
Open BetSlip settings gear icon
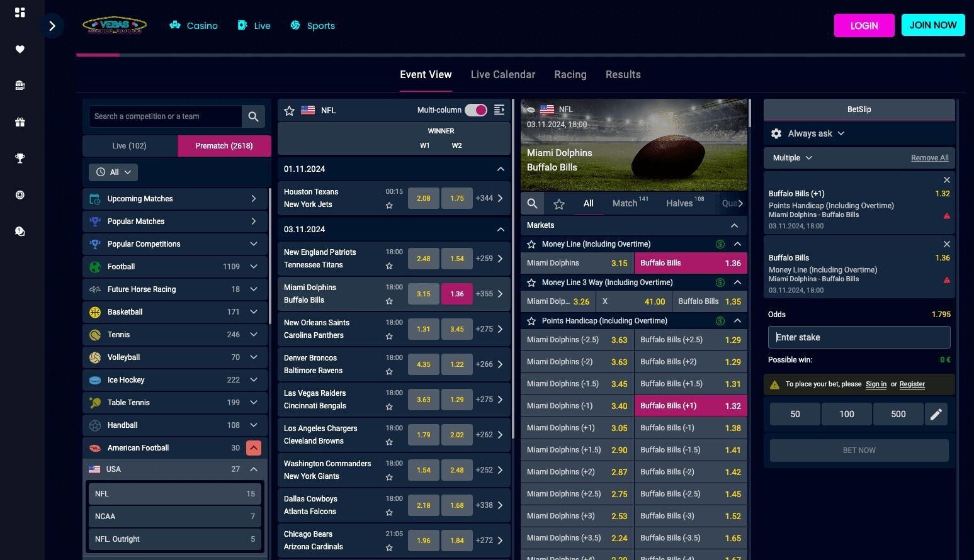point(776,133)
